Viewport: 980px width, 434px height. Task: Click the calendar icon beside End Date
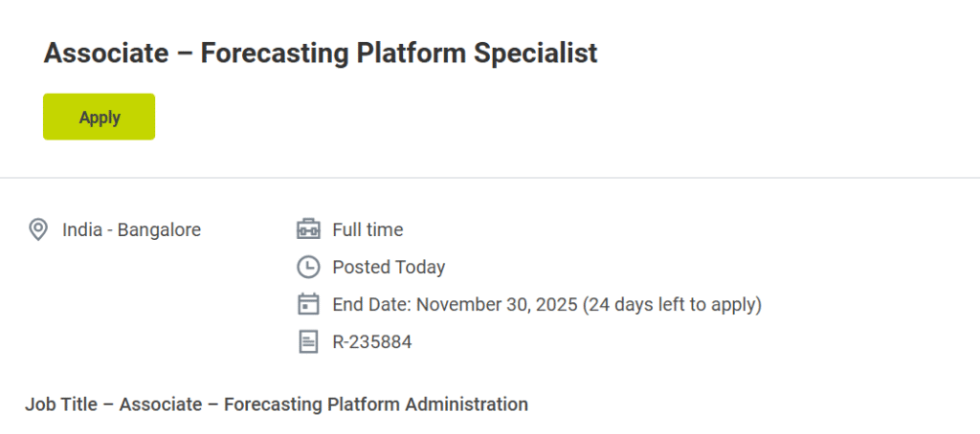308,304
